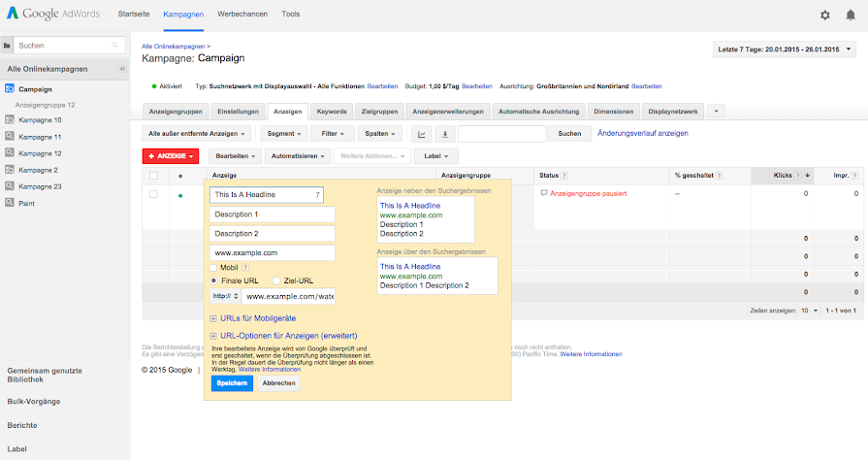
Task: Click the chart graph toggle icon
Action: click(423, 134)
